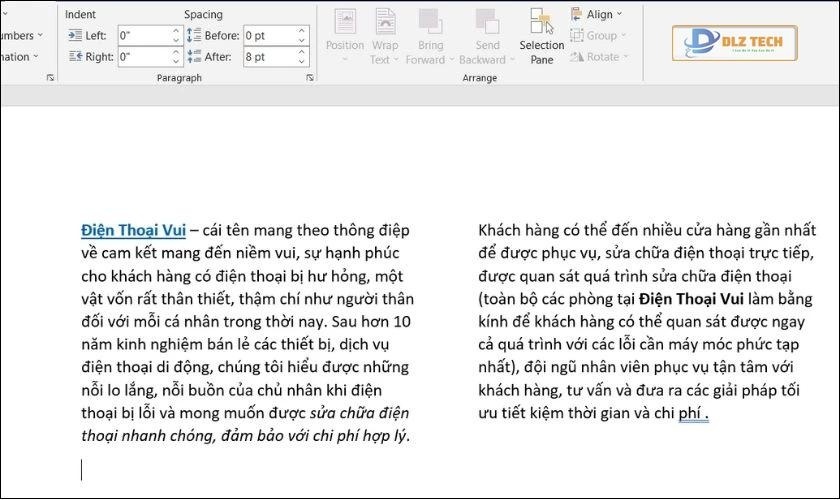Click the DLZ Tech logo
840x500 pixels.
tap(741, 42)
